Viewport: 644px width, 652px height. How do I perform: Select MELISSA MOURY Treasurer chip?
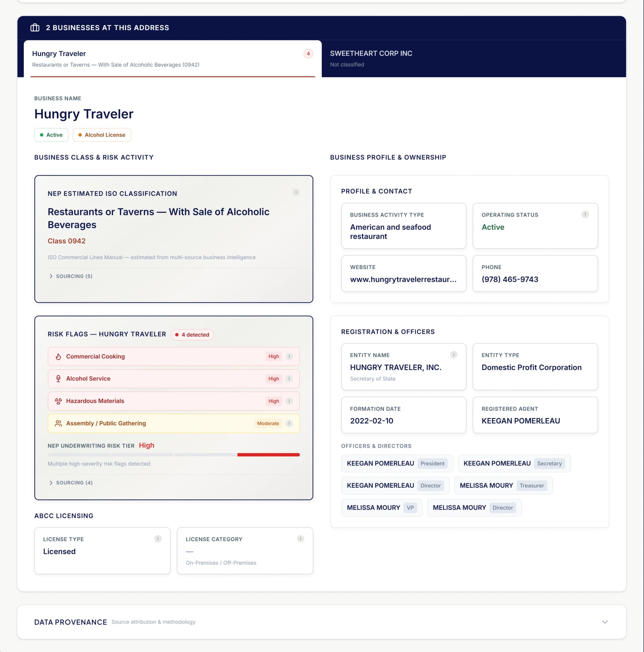pyautogui.click(x=503, y=485)
